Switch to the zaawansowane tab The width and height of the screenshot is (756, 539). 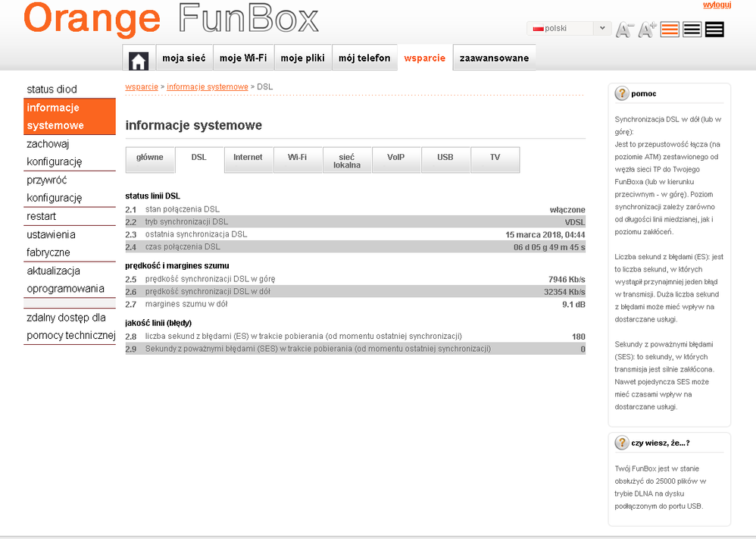click(x=493, y=58)
